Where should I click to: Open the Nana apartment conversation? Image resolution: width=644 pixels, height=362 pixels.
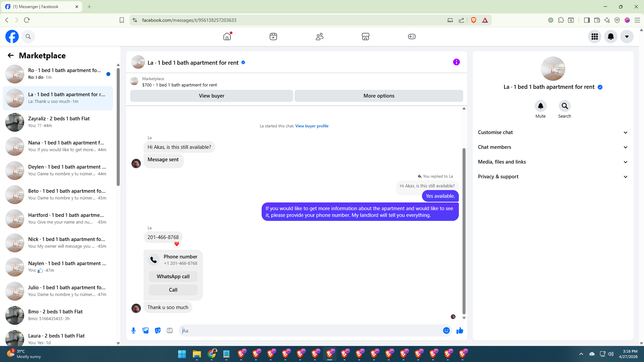tap(58, 146)
